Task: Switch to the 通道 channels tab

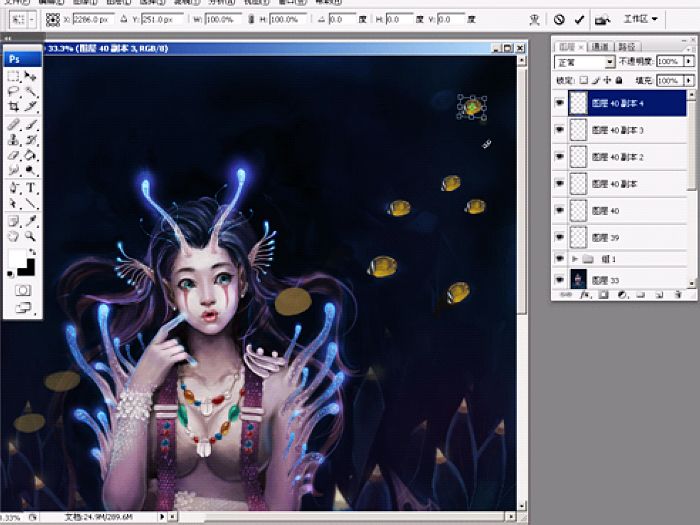Action: (600, 46)
